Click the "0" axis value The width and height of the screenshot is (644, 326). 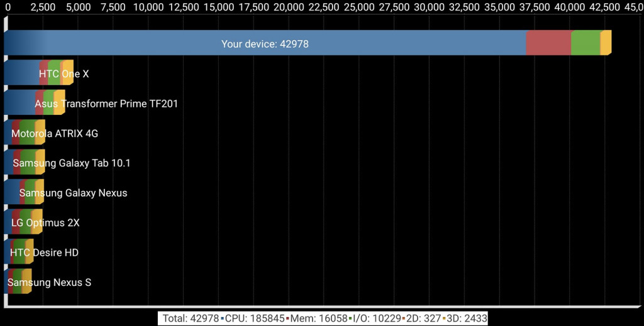(x=9, y=7)
